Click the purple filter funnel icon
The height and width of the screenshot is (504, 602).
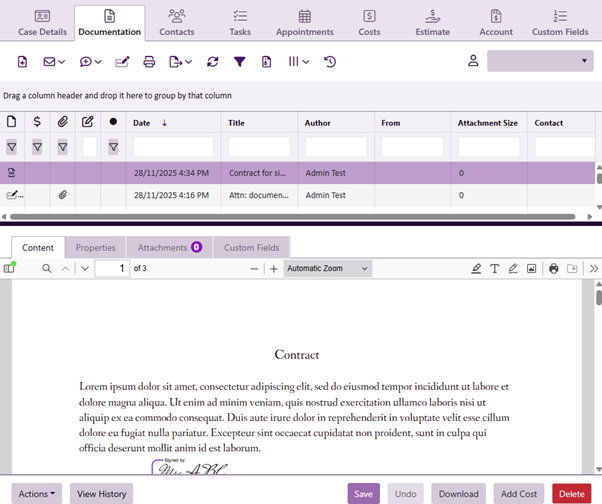[x=240, y=62]
